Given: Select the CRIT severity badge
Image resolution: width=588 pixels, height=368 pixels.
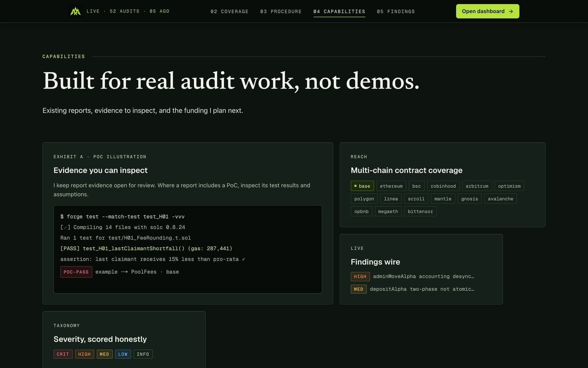Looking at the screenshot, I should [63, 354].
